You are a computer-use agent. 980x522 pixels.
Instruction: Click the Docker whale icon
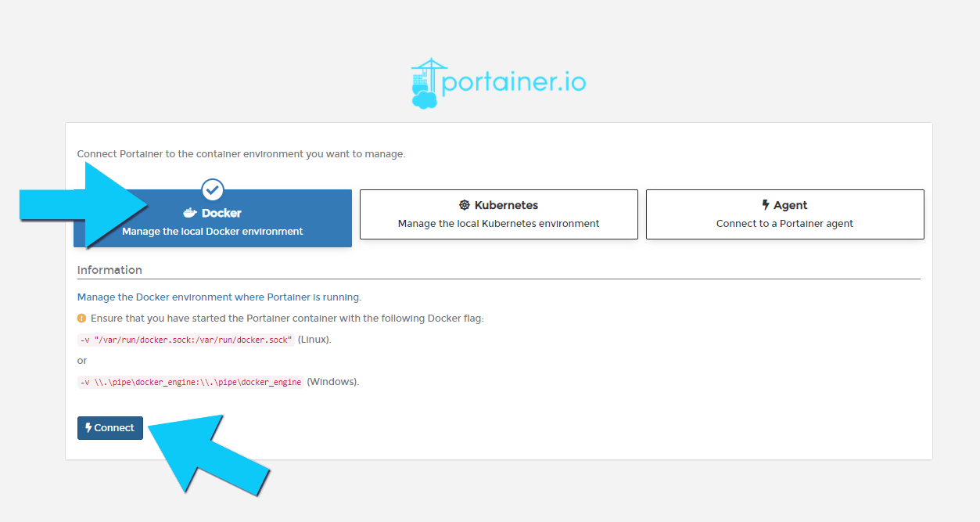pyautogui.click(x=190, y=213)
